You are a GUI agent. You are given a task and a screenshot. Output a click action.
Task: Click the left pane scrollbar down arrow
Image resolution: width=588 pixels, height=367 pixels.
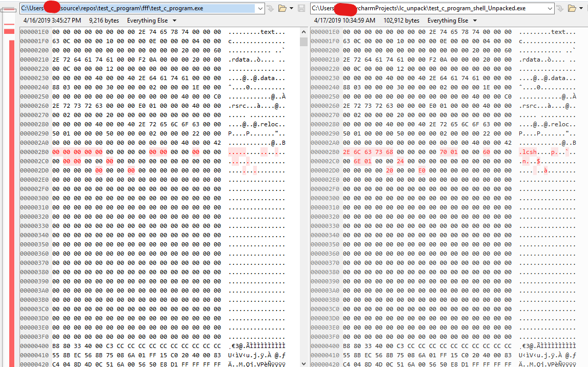pyautogui.click(x=304, y=363)
